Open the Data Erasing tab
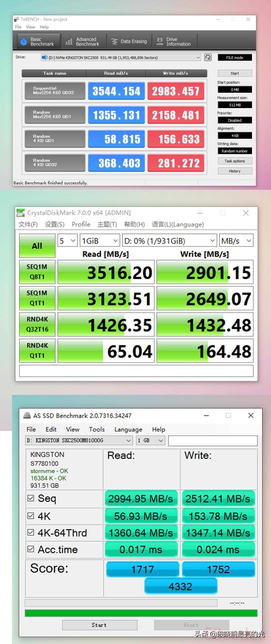Image resolution: width=271 pixels, height=644 pixels. pyautogui.click(x=129, y=41)
